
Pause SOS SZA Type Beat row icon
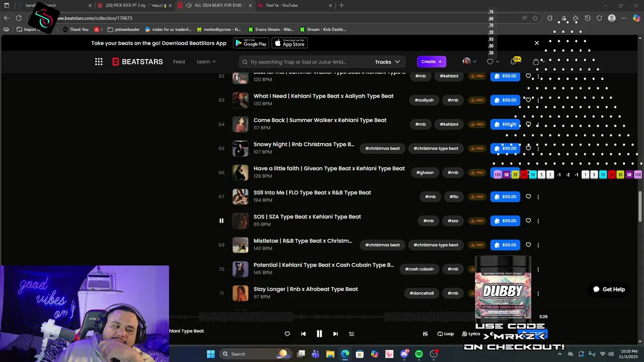point(221,221)
